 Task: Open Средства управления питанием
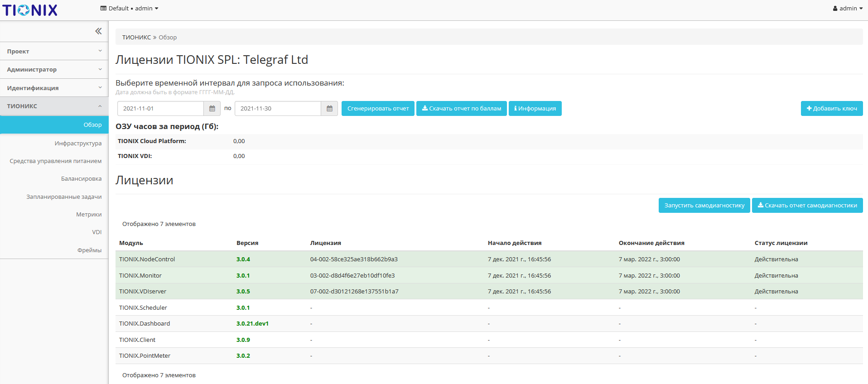pos(56,161)
